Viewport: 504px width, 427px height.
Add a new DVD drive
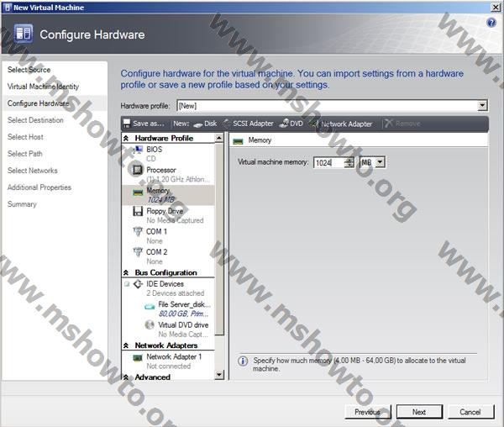[291, 124]
